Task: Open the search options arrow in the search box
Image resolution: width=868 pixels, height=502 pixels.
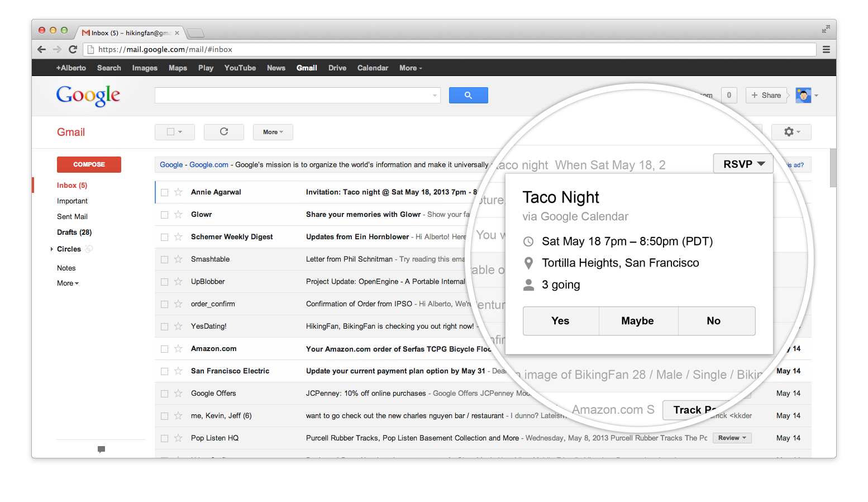Action: pos(435,96)
